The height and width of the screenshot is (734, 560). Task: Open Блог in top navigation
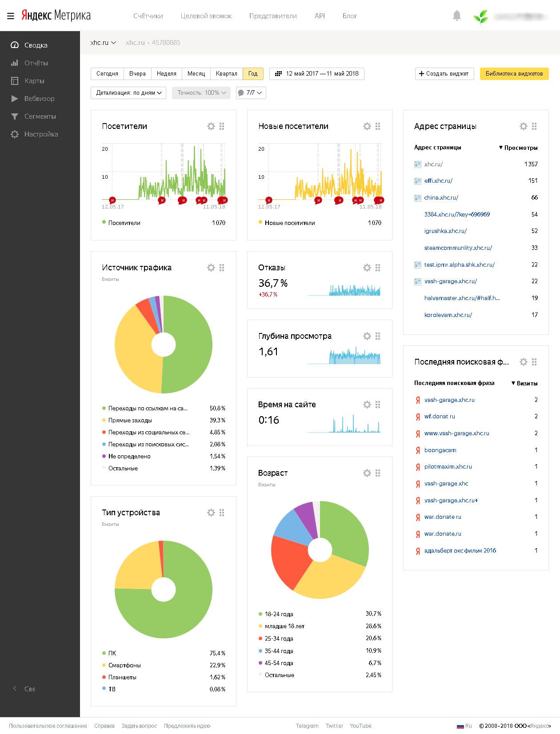pos(350,16)
